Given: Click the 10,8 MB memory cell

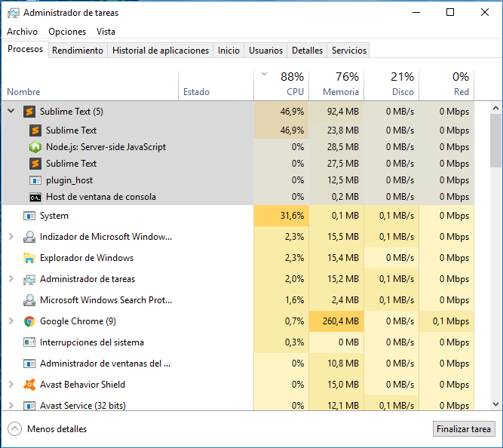Looking at the screenshot, I should (x=336, y=364).
